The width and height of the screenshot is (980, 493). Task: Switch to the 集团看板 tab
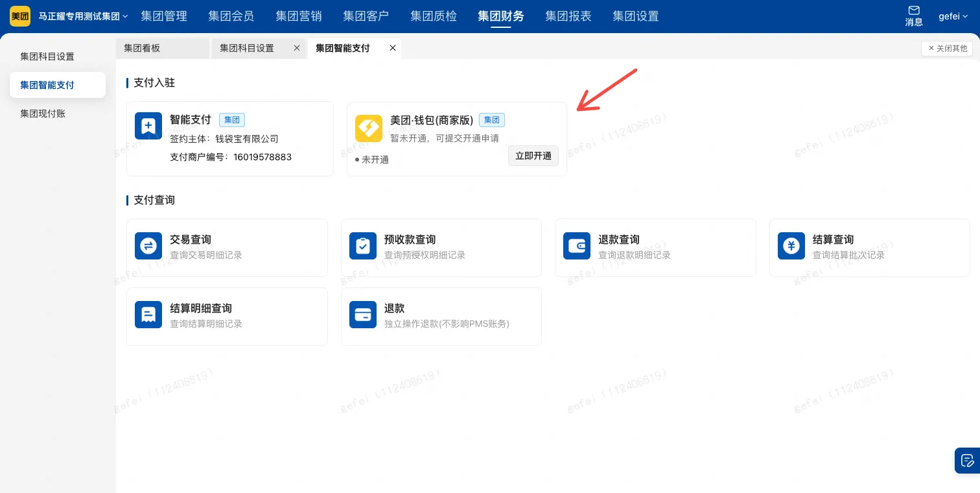coord(142,48)
